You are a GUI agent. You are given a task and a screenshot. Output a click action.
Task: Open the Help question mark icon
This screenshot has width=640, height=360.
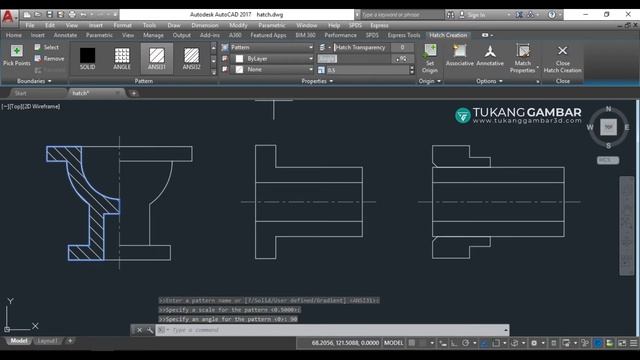(552, 15)
